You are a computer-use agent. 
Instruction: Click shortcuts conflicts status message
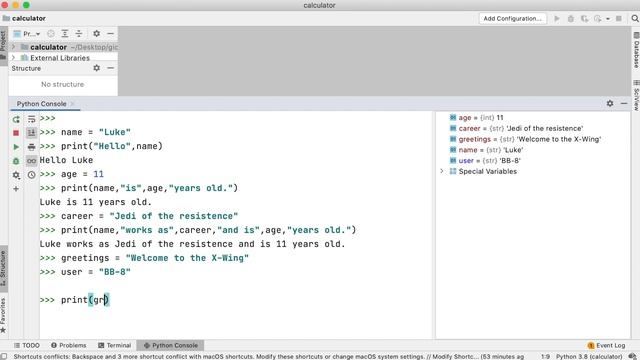coord(269,356)
